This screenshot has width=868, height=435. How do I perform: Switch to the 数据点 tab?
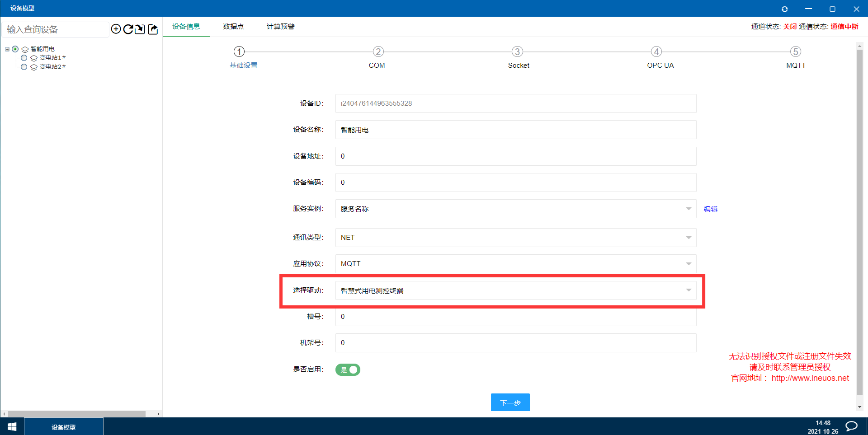click(233, 27)
